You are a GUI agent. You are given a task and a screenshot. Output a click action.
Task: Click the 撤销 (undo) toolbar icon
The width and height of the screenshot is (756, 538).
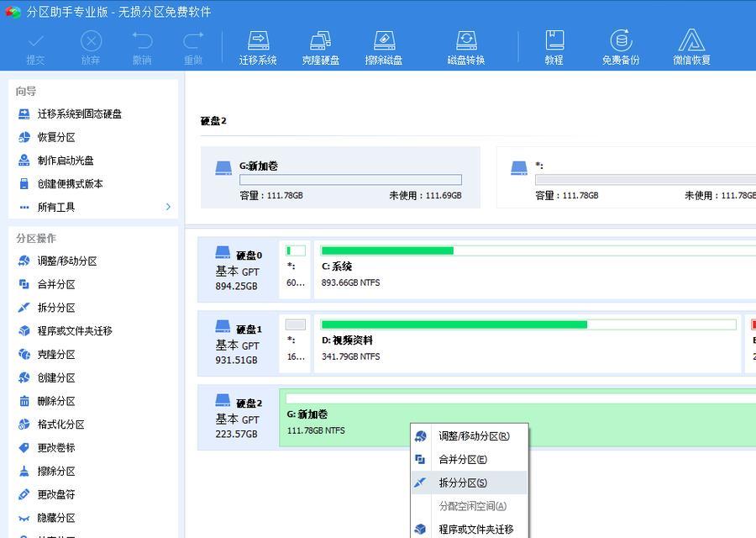pyautogui.click(x=142, y=41)
